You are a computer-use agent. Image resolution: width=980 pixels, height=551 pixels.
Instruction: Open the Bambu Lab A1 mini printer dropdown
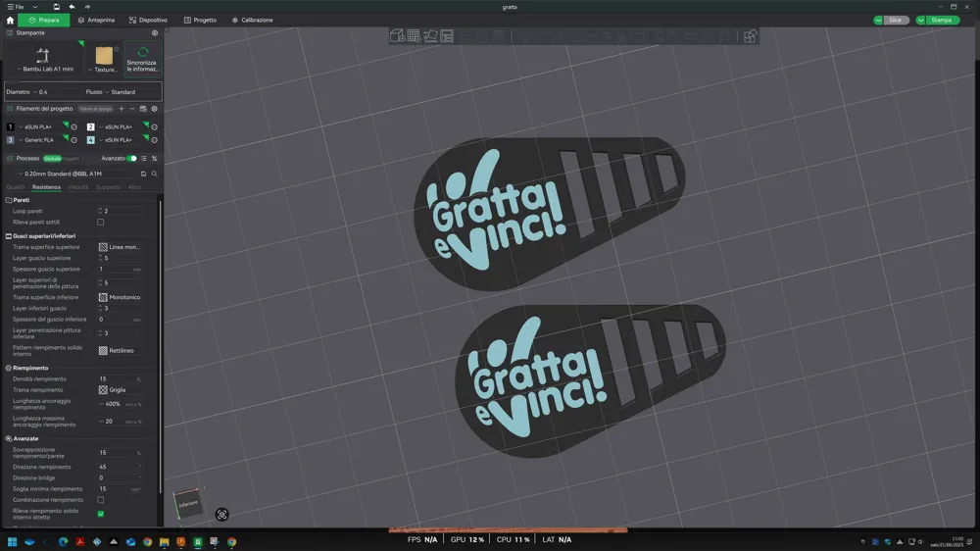[42, 58]
